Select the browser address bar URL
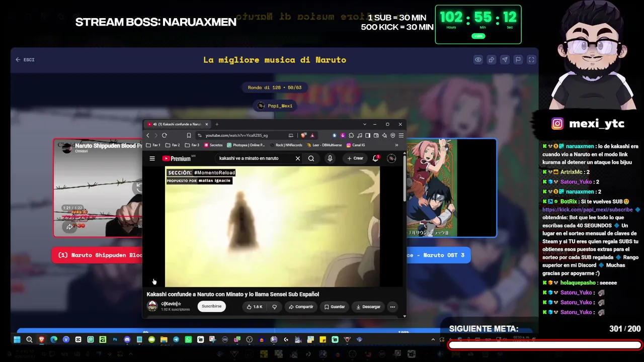The image size is (644, 362). tap(236, 135)
